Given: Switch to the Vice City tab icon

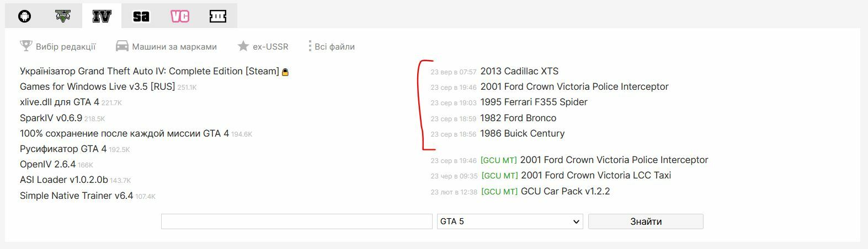Looking at the screenshot, I should click(x=180, y=16).
